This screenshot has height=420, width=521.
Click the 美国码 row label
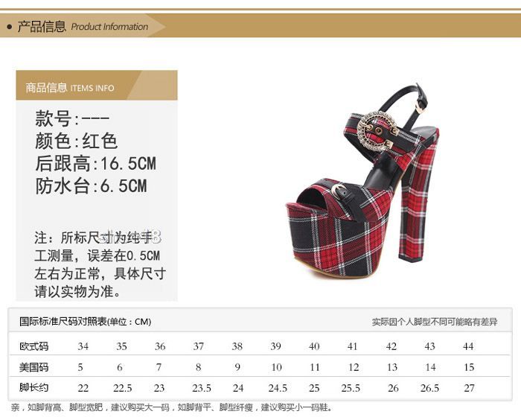tap(34, 367)
